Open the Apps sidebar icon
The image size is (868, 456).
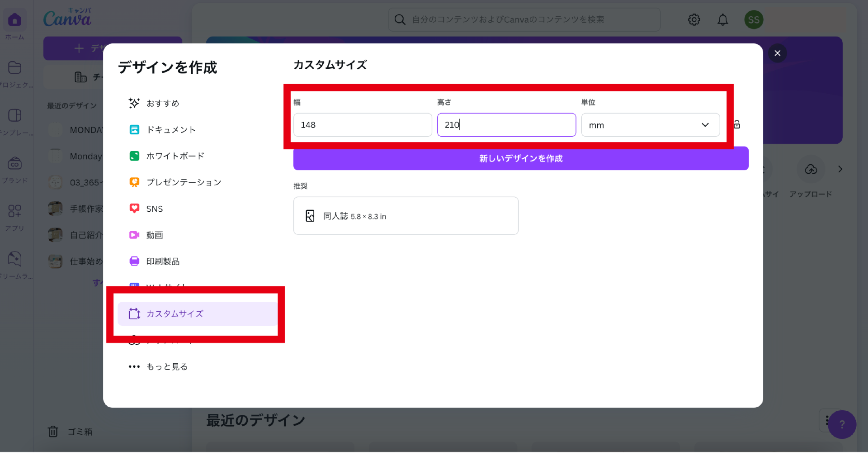click(x=14, y=211)
